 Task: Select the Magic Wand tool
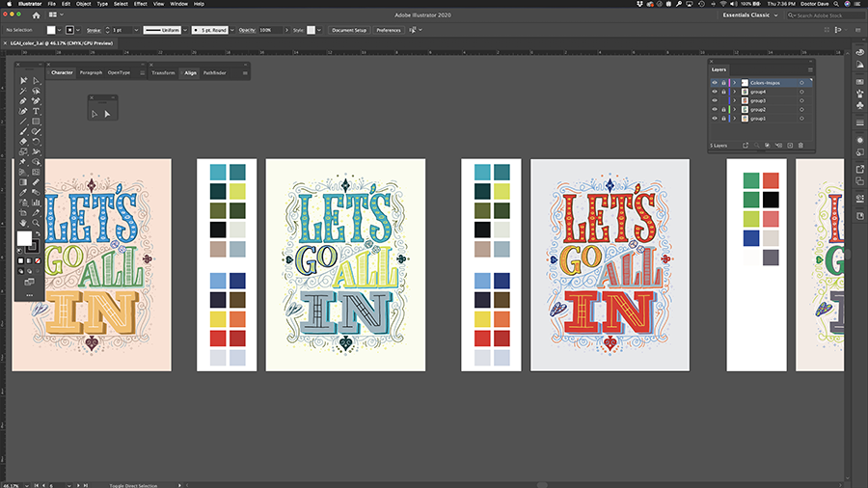(x=23, y=91)
